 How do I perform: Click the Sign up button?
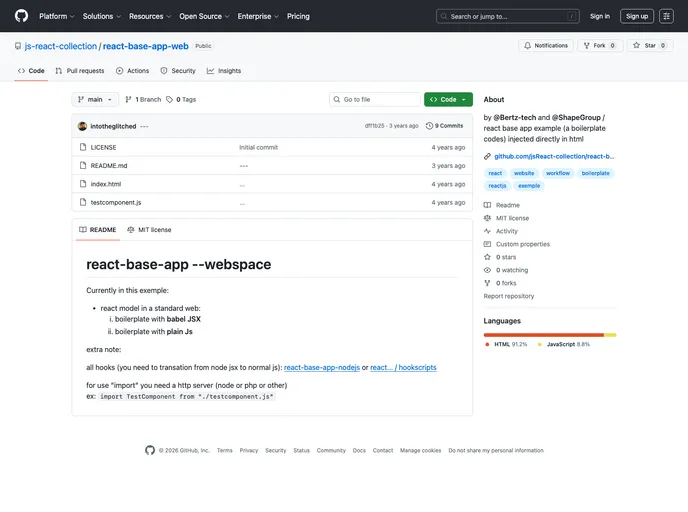click(637, 16)
